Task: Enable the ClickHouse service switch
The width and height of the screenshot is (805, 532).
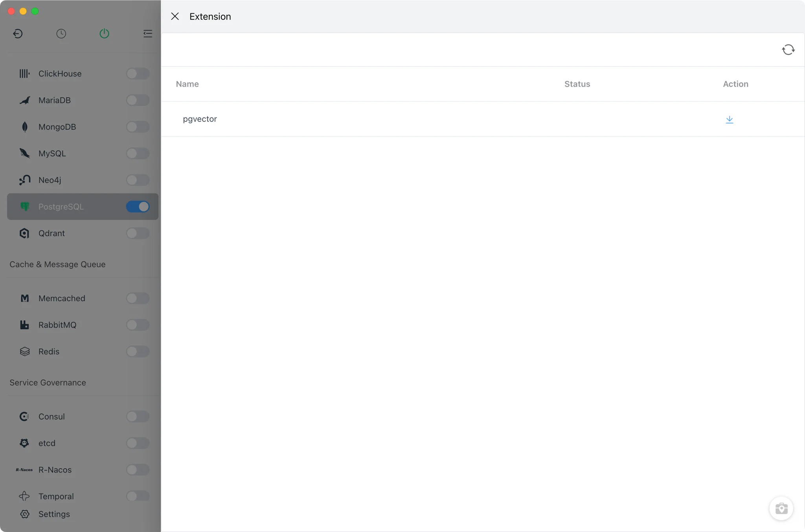Action: click(x=138, y=73)
